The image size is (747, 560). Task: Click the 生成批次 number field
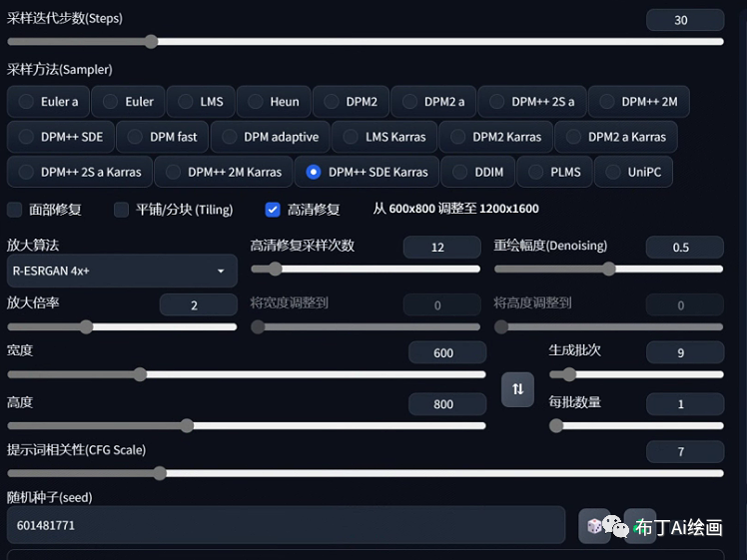click(x=684, y=352)
